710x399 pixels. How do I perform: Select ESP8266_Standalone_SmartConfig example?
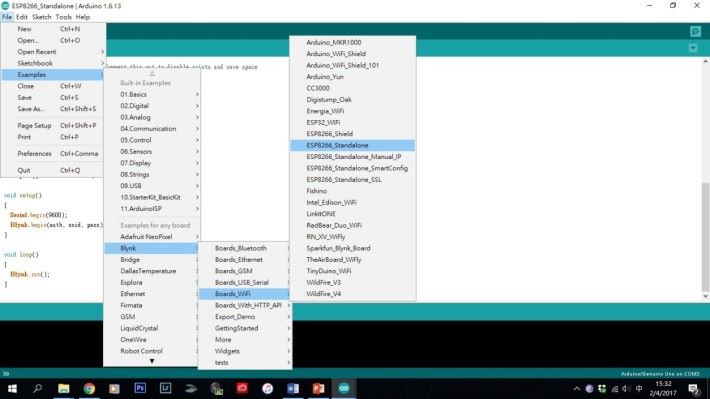click(x=352, y=168)
